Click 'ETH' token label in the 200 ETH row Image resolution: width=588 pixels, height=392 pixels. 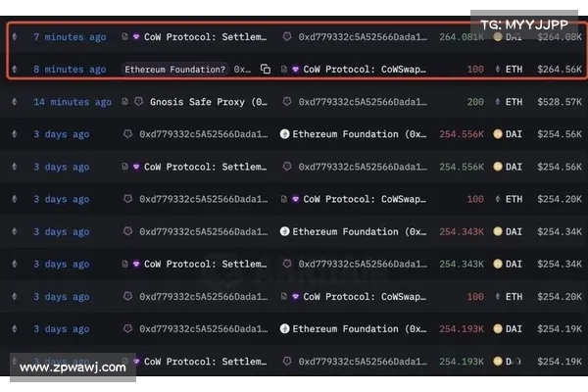pos(514,102)
